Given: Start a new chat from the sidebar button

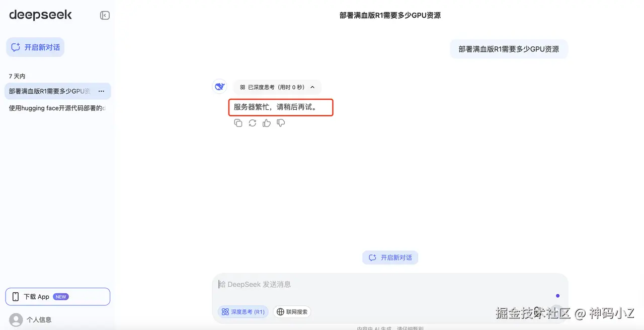Looking at the screenshot, I should (x=35, y=47).
